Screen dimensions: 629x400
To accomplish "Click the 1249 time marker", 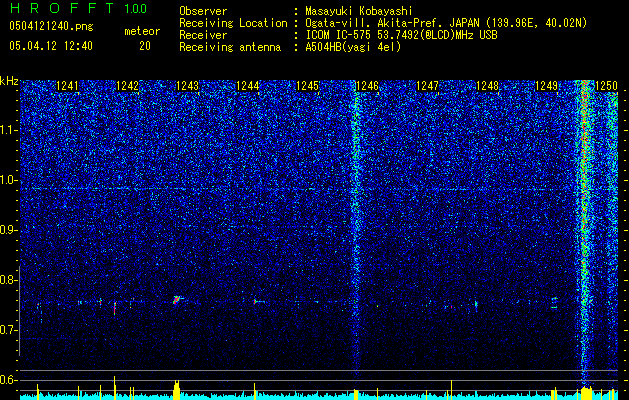I will tap(547, 86).
